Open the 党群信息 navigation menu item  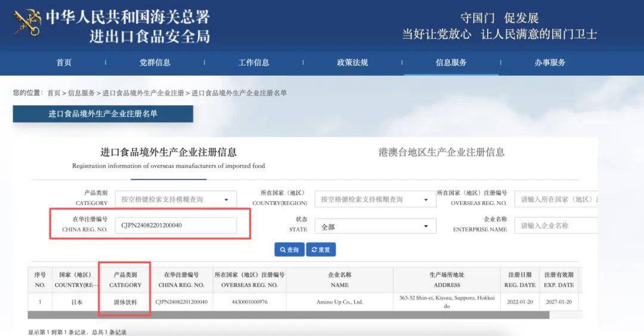pos(155,63)
